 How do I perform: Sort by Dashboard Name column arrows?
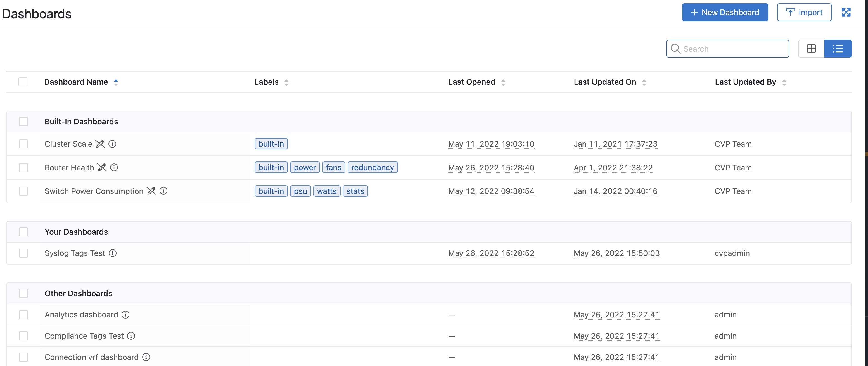pos(116,82)
